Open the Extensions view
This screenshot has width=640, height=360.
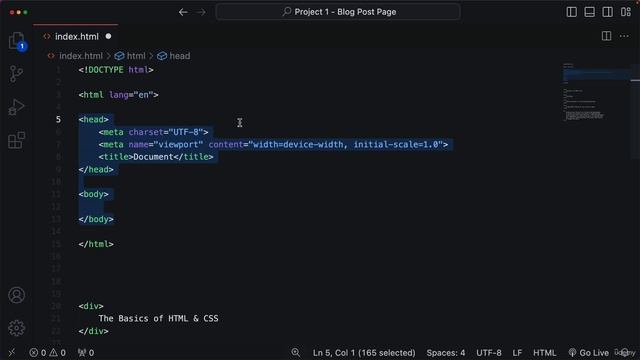click(x=16, y=140)
